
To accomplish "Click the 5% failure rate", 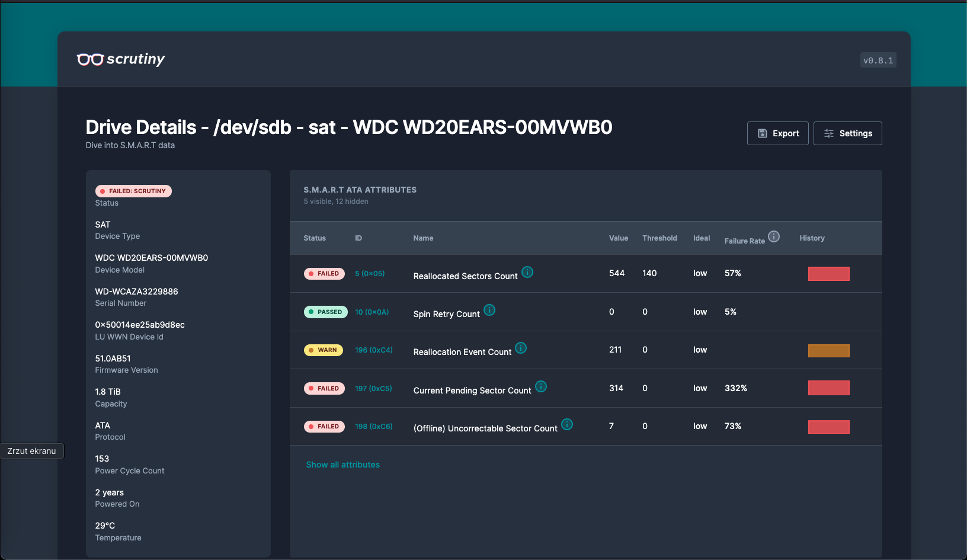I will [731, 312].
